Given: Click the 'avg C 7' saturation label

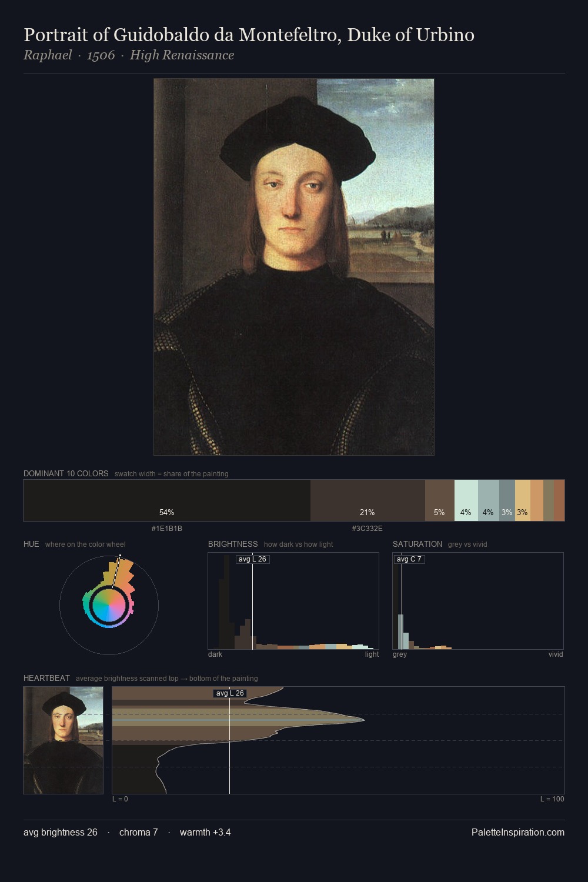Looking at the screenshot, I should (409, 559).
